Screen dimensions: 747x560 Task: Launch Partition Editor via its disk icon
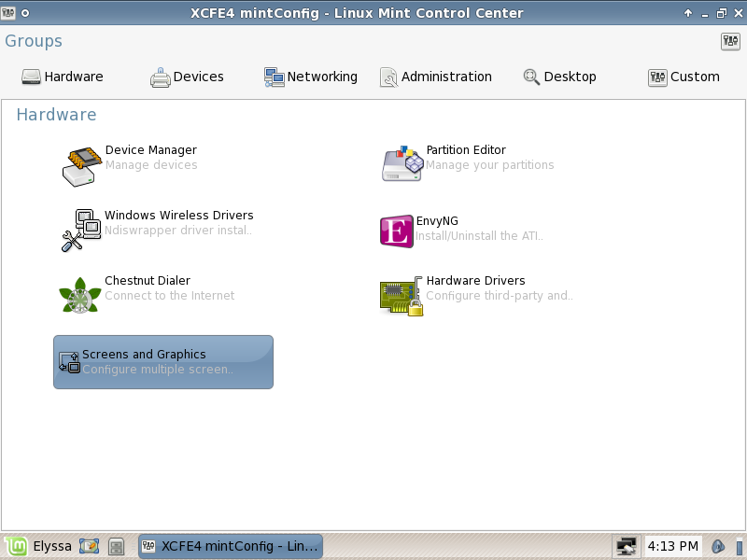point(402,164)
